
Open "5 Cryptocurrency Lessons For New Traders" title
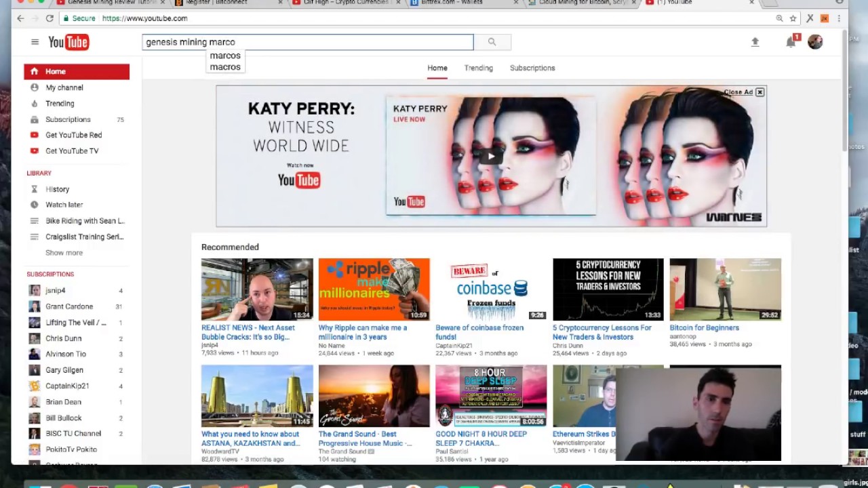click(x=602, y=332)
